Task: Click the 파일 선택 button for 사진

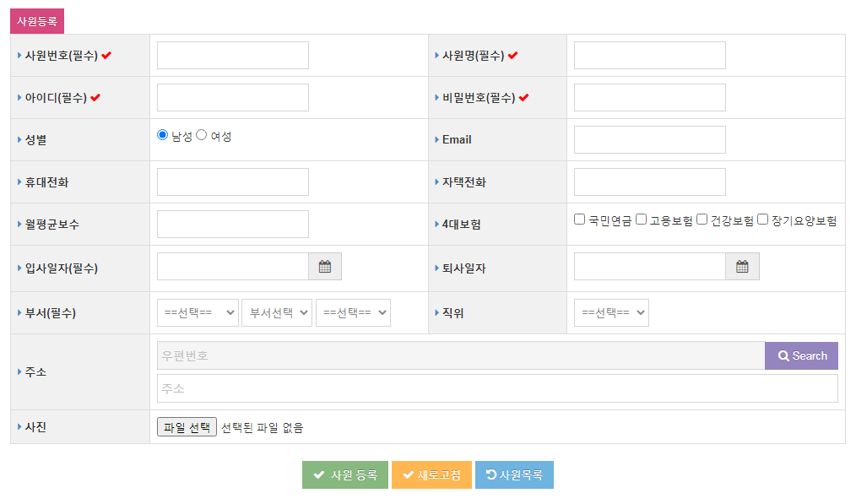Action: 187,427
